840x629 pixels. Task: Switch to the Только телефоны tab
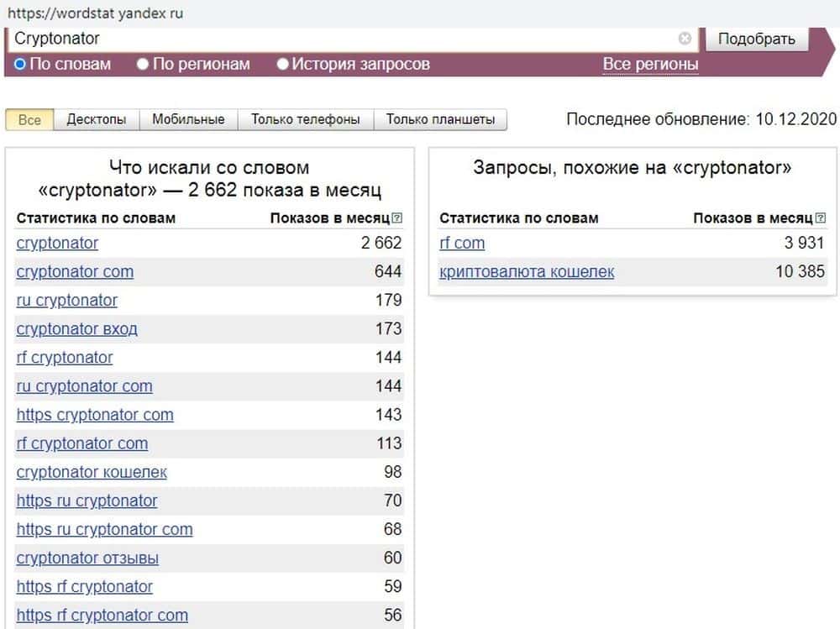tap(306, 119)
